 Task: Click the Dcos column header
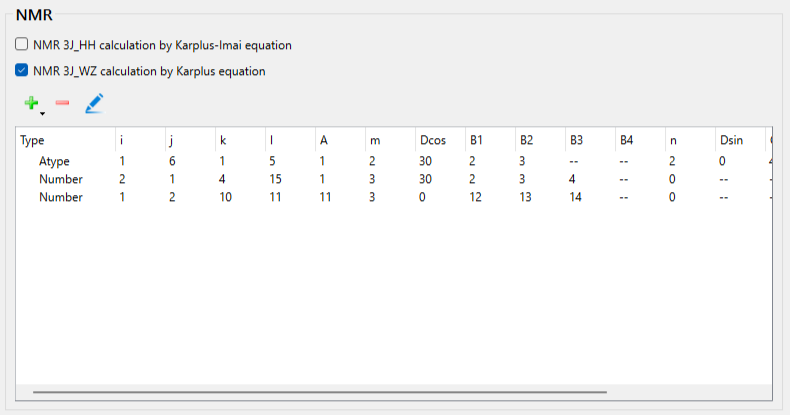pyautogui.click(x=433, y=141)
